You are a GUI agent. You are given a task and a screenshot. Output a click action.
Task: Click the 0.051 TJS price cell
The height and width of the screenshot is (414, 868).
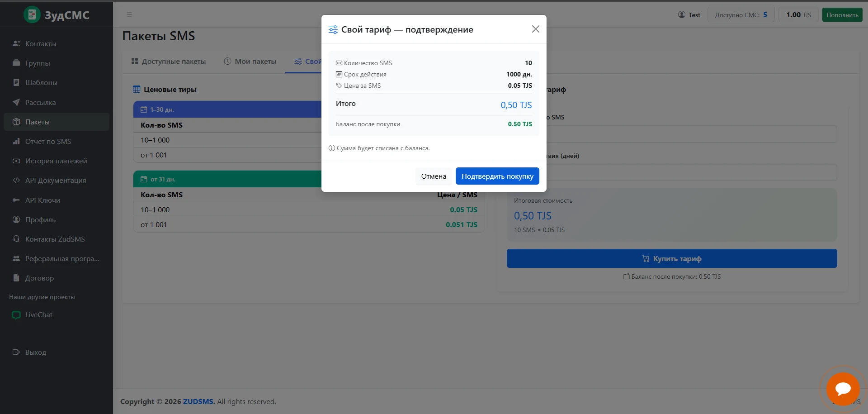point(462,224)
